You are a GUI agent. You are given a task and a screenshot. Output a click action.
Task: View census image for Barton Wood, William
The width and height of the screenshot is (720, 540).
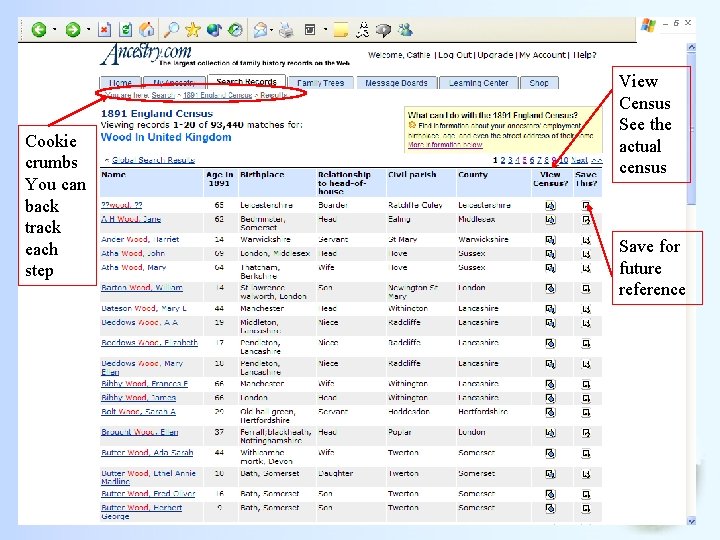point(550,288)
